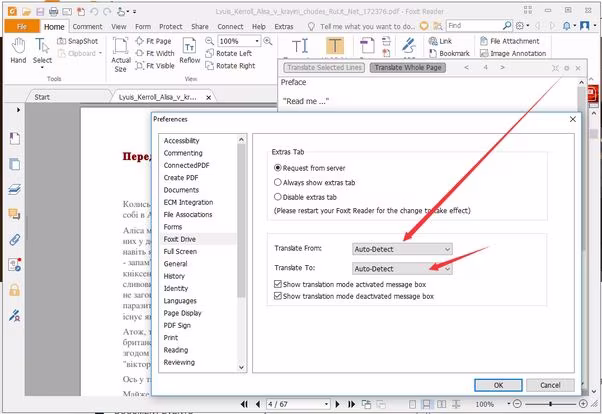The width and height of the screenshot is (602, 414).
Task: Open the security lock panel in sidebar
Action: coord(15,290)
